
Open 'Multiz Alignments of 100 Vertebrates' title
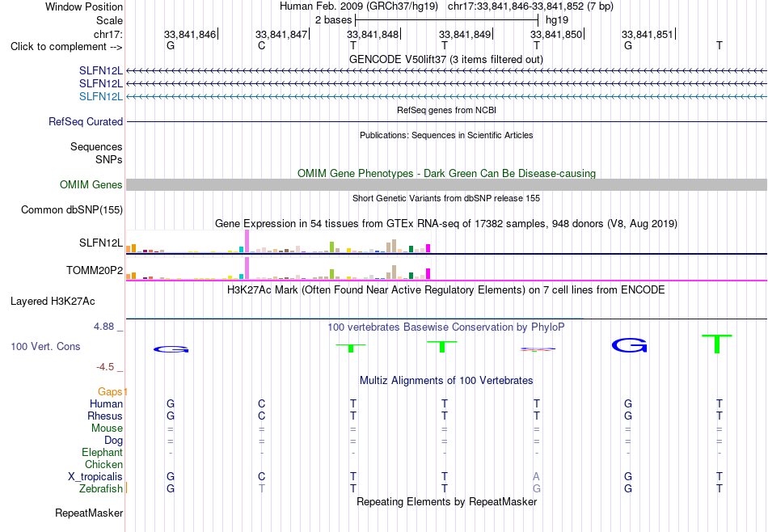coord(446,381)
